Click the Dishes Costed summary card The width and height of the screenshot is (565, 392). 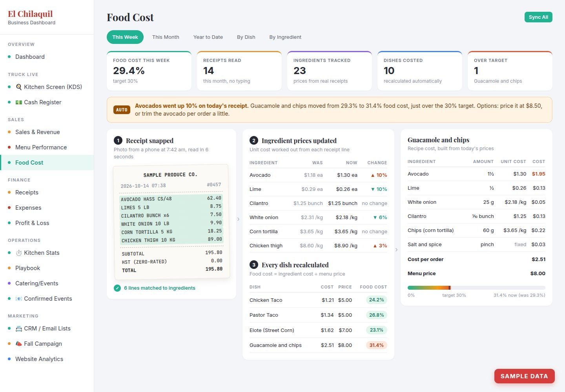(420, 71)
